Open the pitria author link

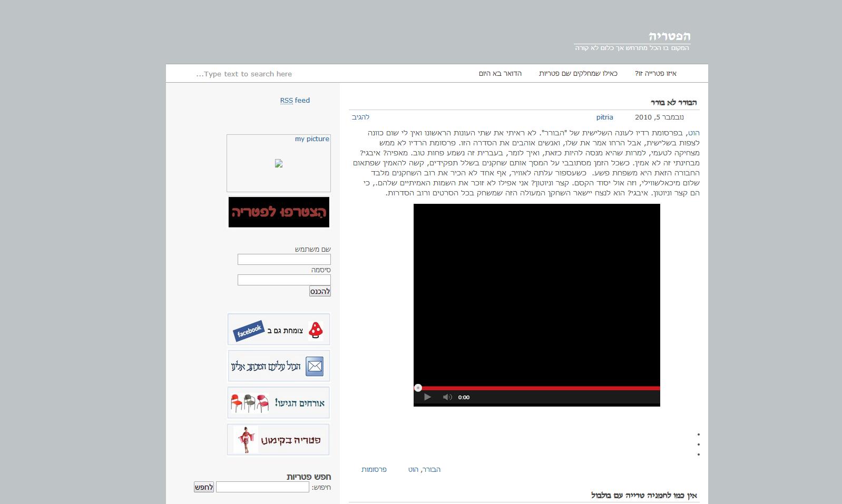(x=604, y=117)
